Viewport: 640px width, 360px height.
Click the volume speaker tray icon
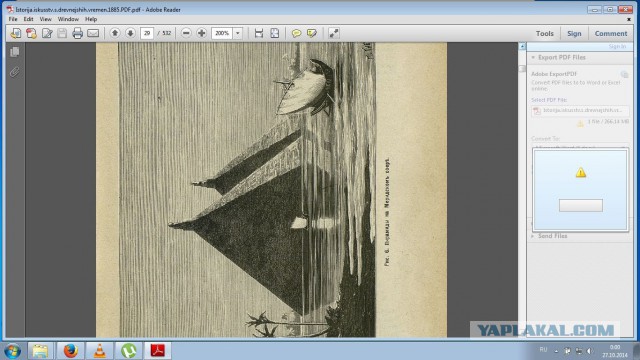pyautogui.click(x=590, y=351)
